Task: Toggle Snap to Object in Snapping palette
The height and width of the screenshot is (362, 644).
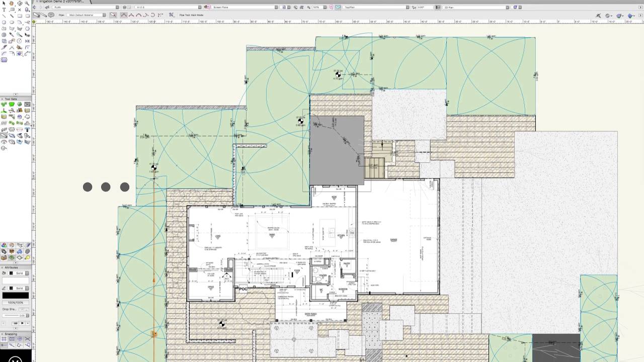Action: 12,339
